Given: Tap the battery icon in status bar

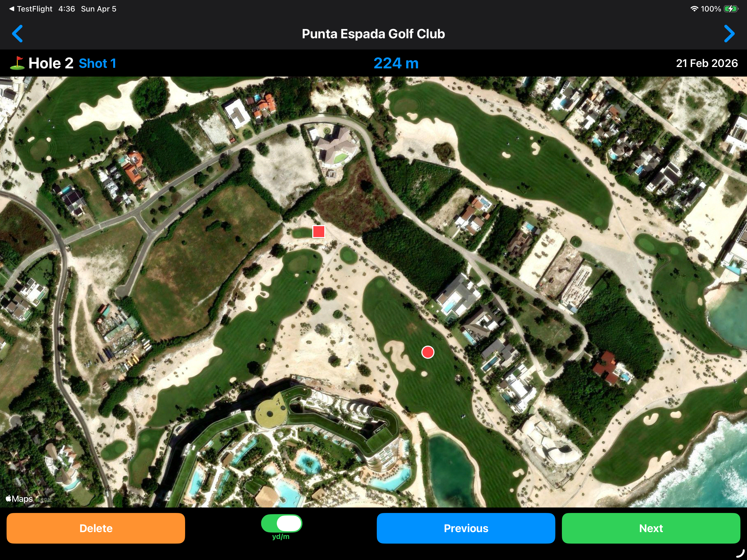Looking at the screenshot, I should (x=731, y=9).
